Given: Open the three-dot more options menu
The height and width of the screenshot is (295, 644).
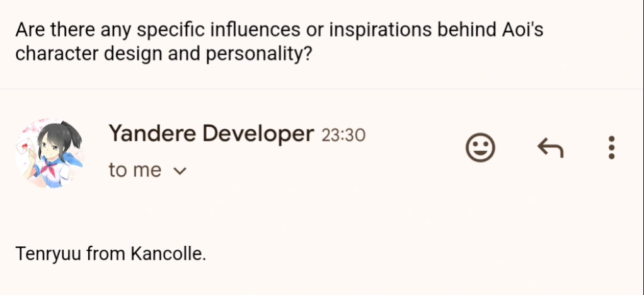Looking at the screenshot, I should click(x=611, y=148).
